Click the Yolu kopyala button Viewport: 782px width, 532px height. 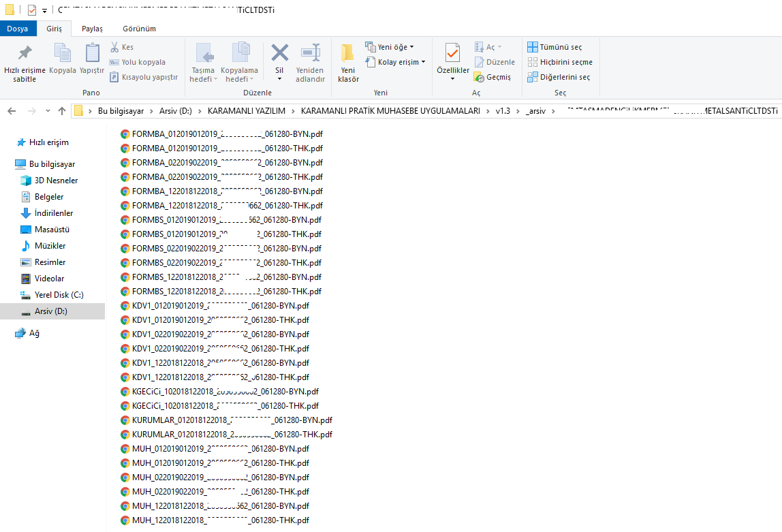click(138, 62)
